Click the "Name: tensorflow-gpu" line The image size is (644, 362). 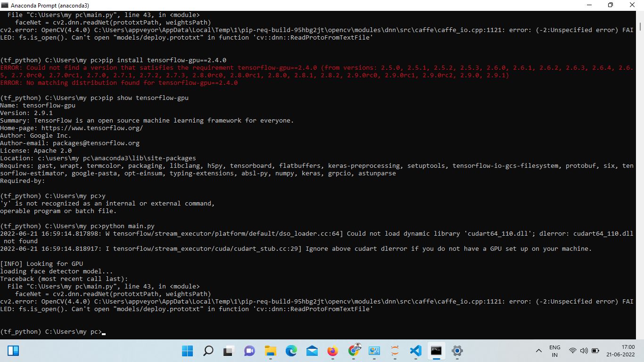38,106
